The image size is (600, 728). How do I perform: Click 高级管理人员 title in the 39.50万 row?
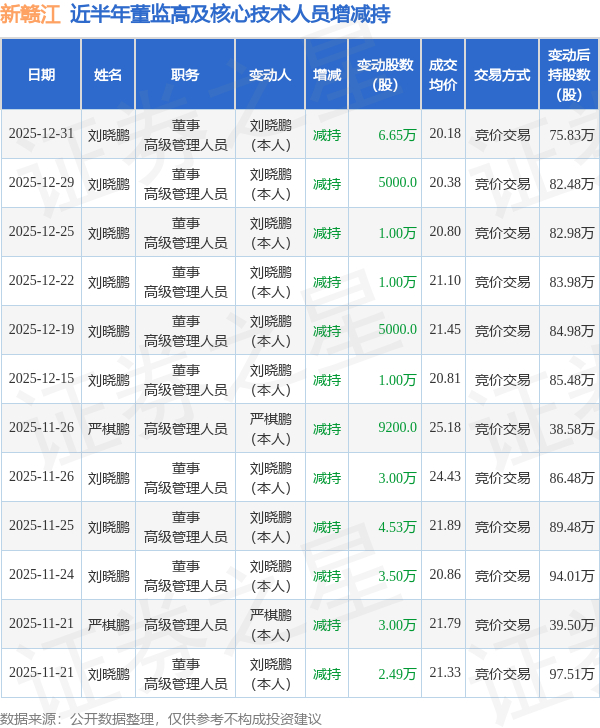(x=185, y=624)
